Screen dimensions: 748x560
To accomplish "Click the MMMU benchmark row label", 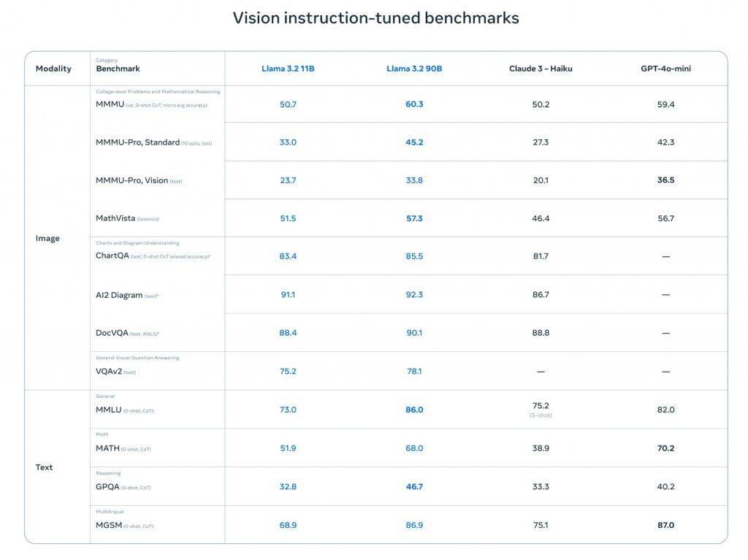I will pos(110,104).
